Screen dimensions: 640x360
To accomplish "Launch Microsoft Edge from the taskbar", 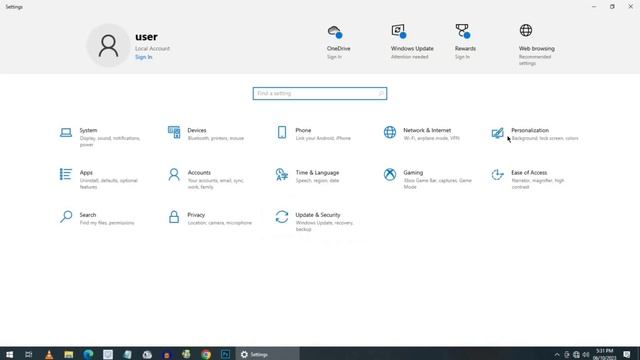I will pos(88,354).
